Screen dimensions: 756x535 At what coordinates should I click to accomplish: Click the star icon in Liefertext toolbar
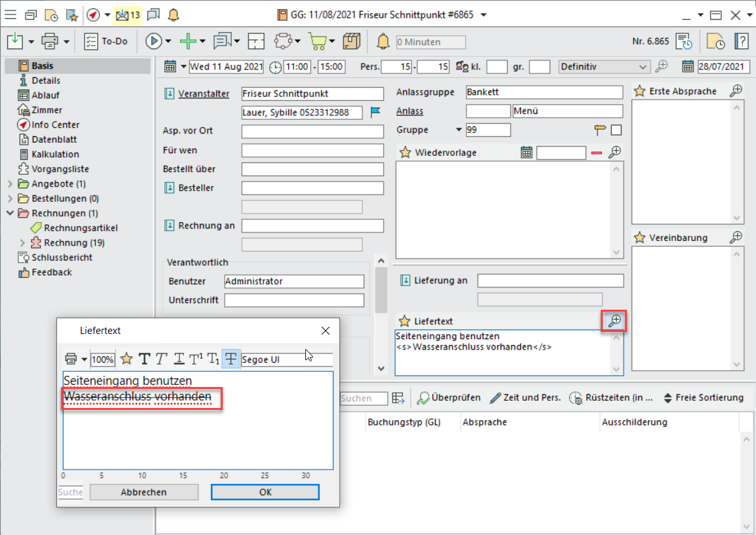126,359
